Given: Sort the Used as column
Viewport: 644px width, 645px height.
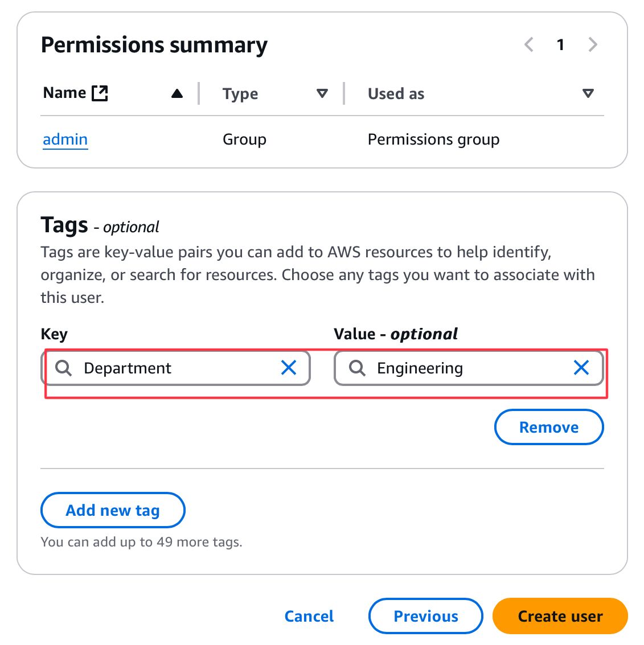Looking at the screenshot, I should [588, 94].
